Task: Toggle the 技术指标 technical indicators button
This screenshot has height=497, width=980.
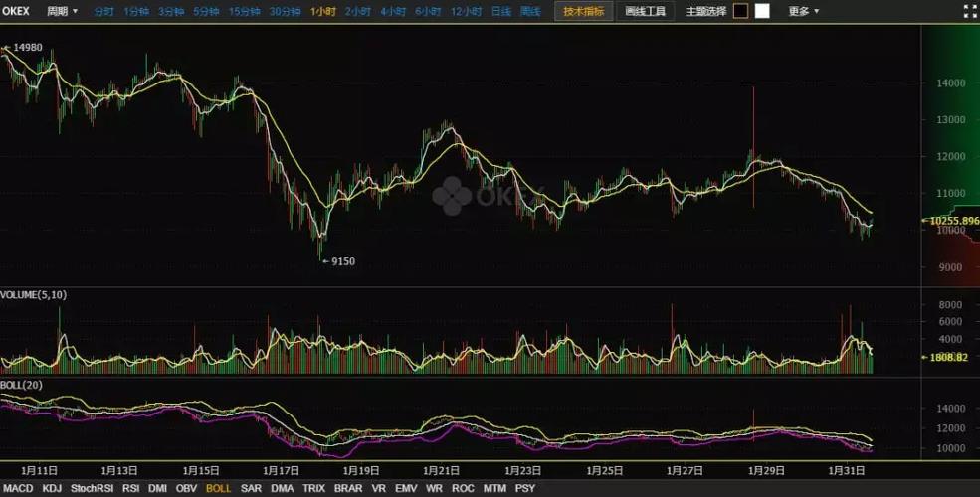Action: pos(583,12)
